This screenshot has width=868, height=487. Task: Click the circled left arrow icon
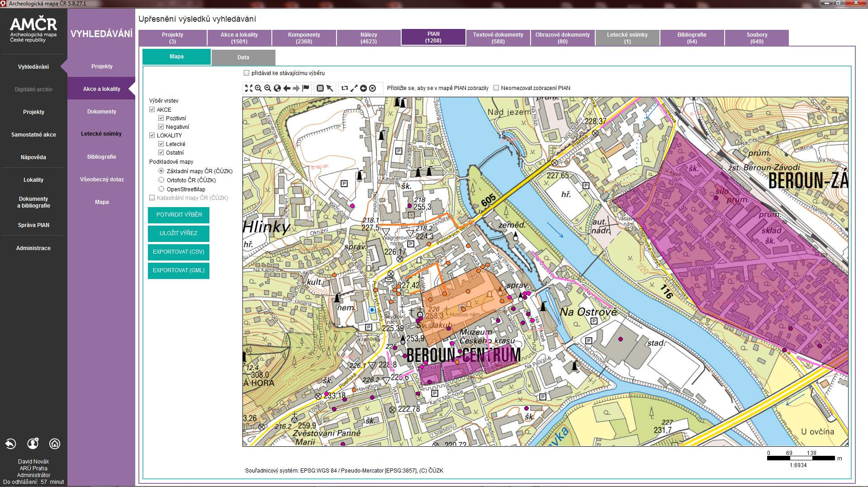click(363, 88)
